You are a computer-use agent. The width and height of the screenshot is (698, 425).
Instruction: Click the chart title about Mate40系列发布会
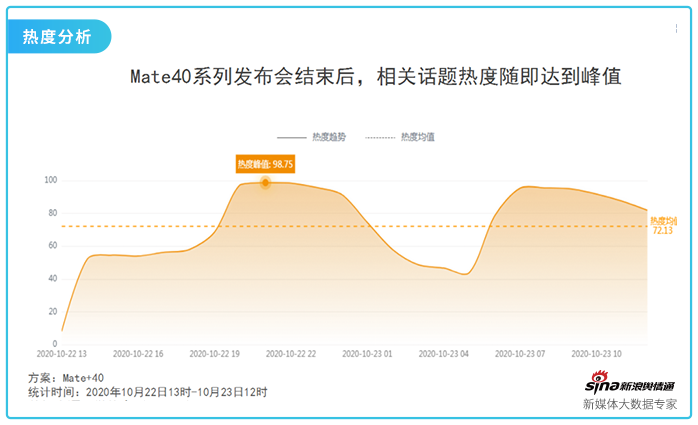[x=376, y=77]
